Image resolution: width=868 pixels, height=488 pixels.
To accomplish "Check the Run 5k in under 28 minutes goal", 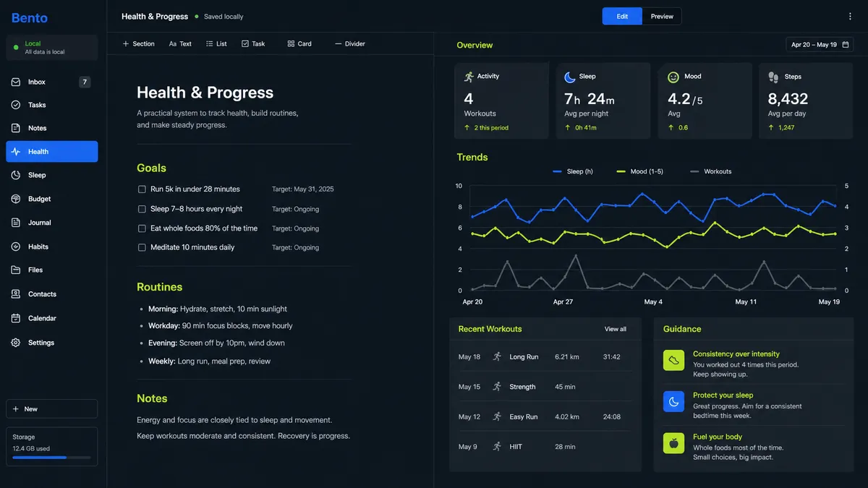I will [142, 189].
